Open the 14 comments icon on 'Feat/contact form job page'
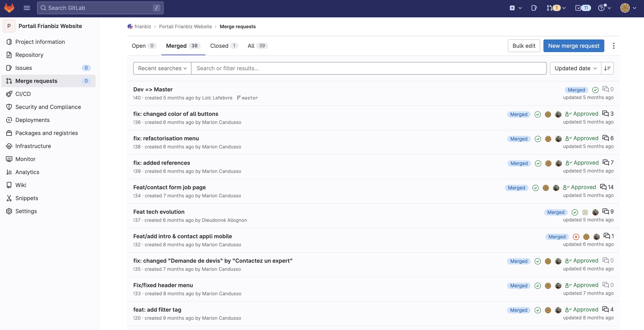The width and height of the screenshot is (644, 330). pos(603,187)
